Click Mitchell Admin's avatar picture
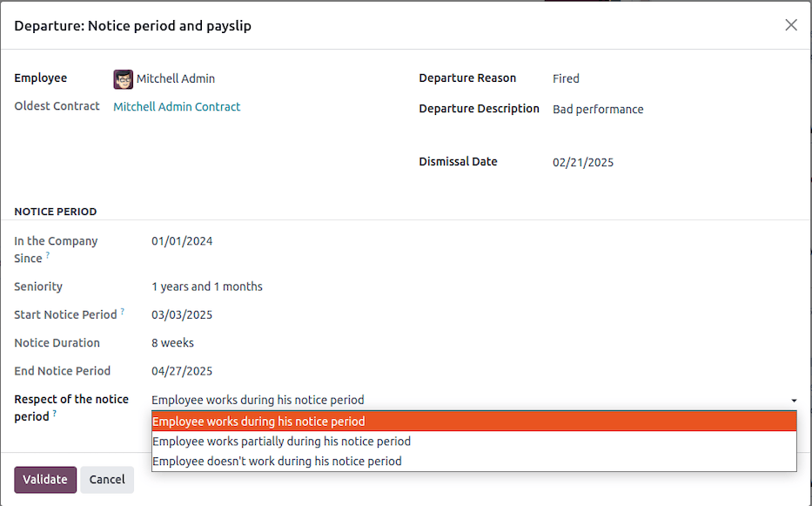This screenshot has height=506, width=812. [x=124, y=79]
